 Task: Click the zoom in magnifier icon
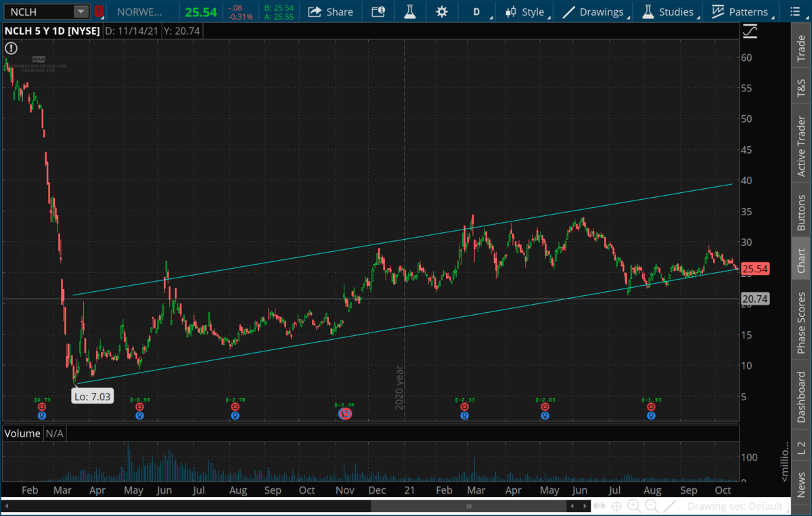tap(634, 507)
